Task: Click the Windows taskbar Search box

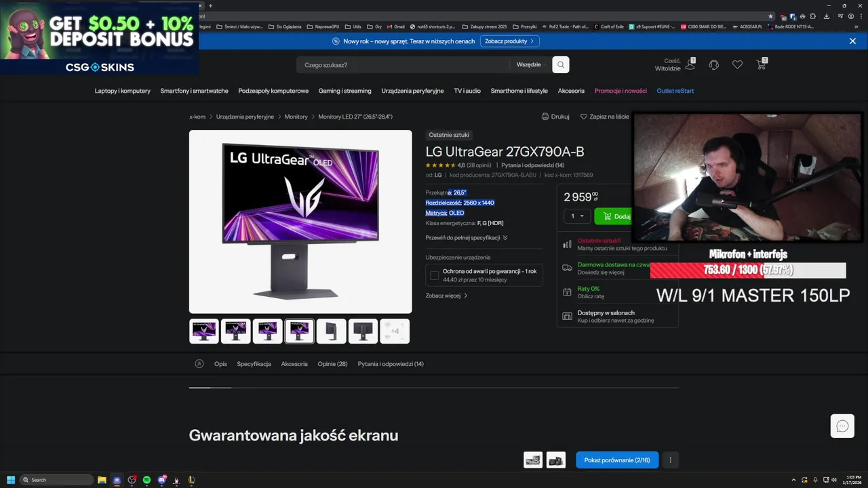Action: click(x=56, y=480)
